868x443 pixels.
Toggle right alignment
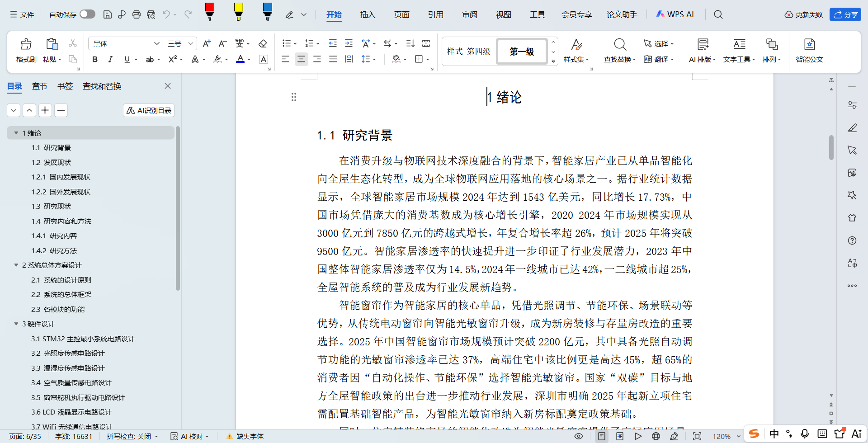point(317,59)
